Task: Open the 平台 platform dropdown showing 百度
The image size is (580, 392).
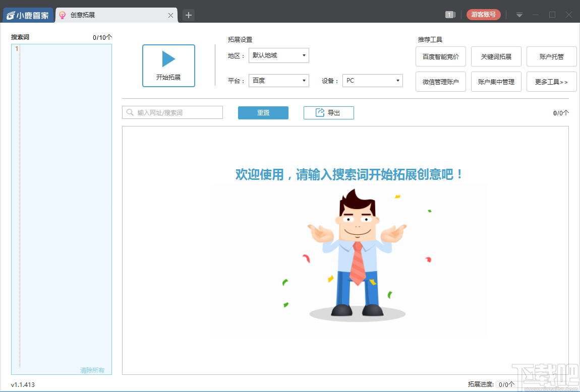Action: click(278, 81)
